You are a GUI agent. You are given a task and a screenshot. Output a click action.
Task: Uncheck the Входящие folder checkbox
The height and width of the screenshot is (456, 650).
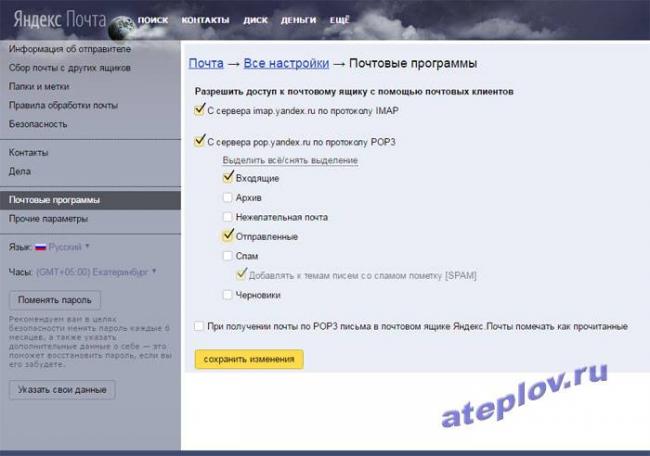pos(228,177)
